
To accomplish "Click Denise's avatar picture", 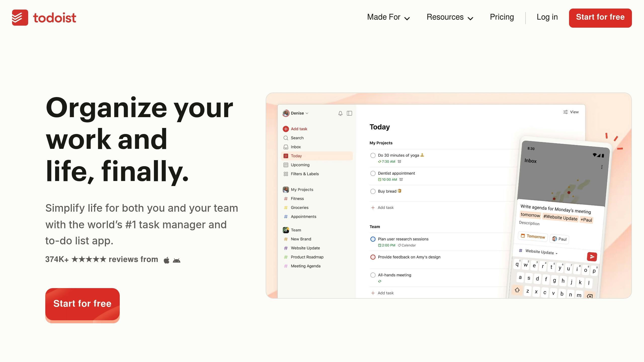I will [286, 113].
